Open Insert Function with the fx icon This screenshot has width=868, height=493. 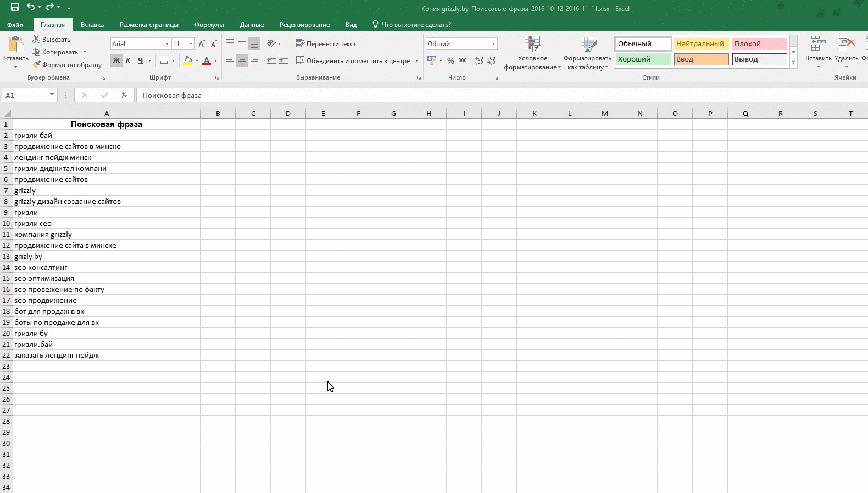point(124,95)
